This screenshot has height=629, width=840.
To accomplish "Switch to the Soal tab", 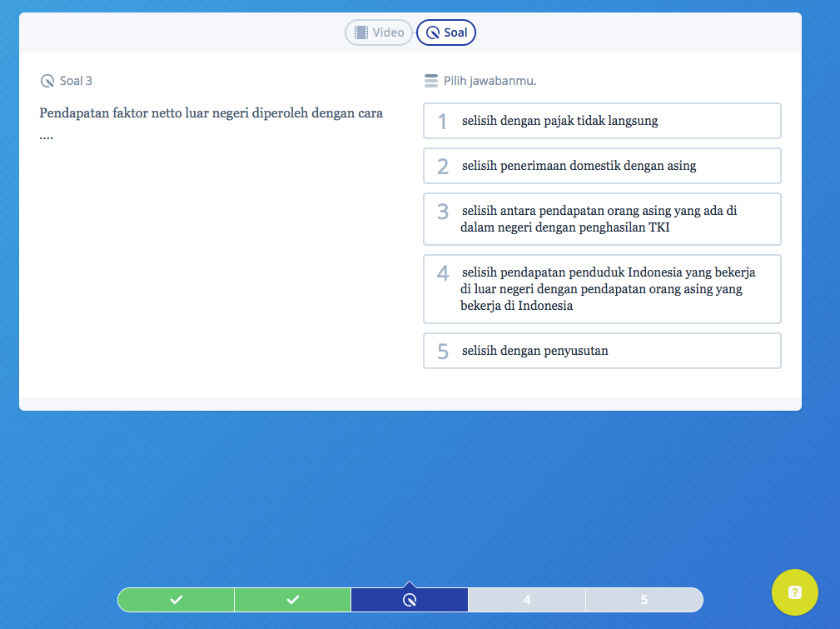I will coord(445,32).
